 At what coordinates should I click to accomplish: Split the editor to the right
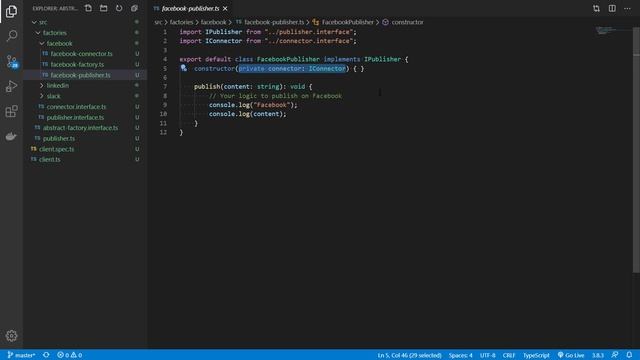(x=612, y=8)
